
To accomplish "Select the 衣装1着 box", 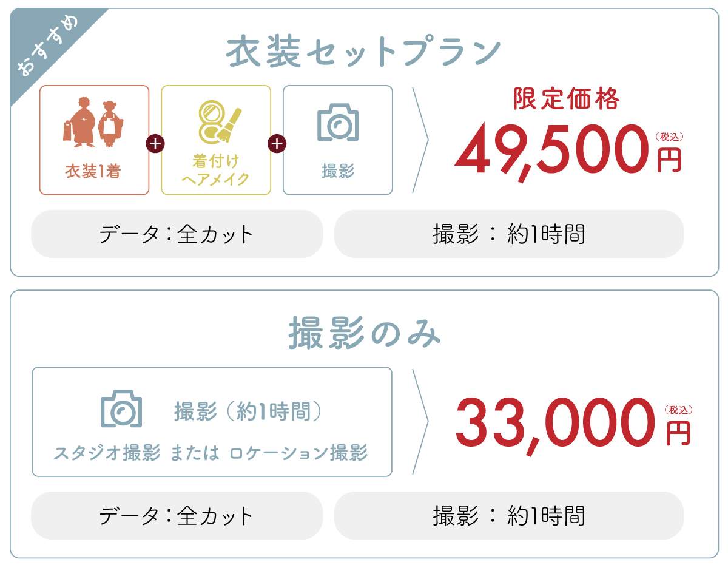I will pyautogui.click(x=94, y=140).
